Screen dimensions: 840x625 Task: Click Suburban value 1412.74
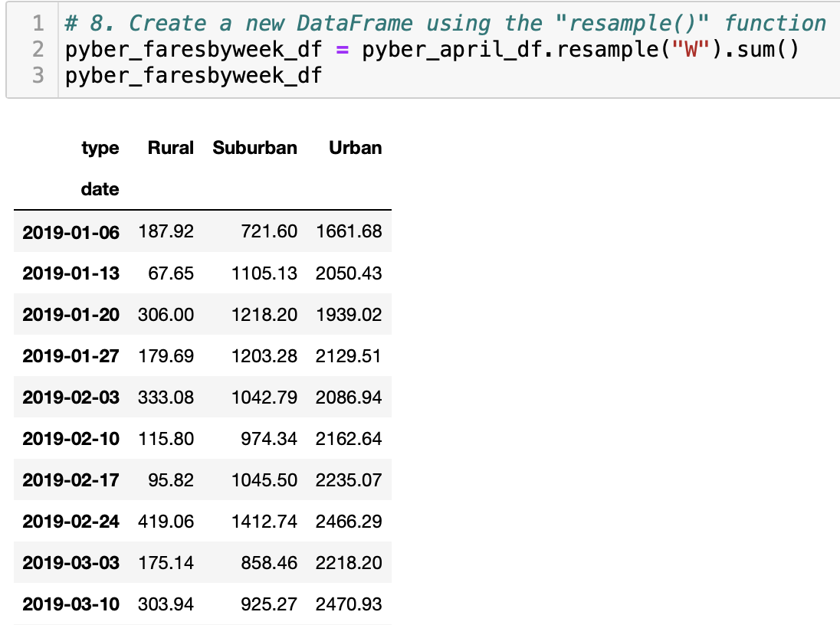coord(264,521)
